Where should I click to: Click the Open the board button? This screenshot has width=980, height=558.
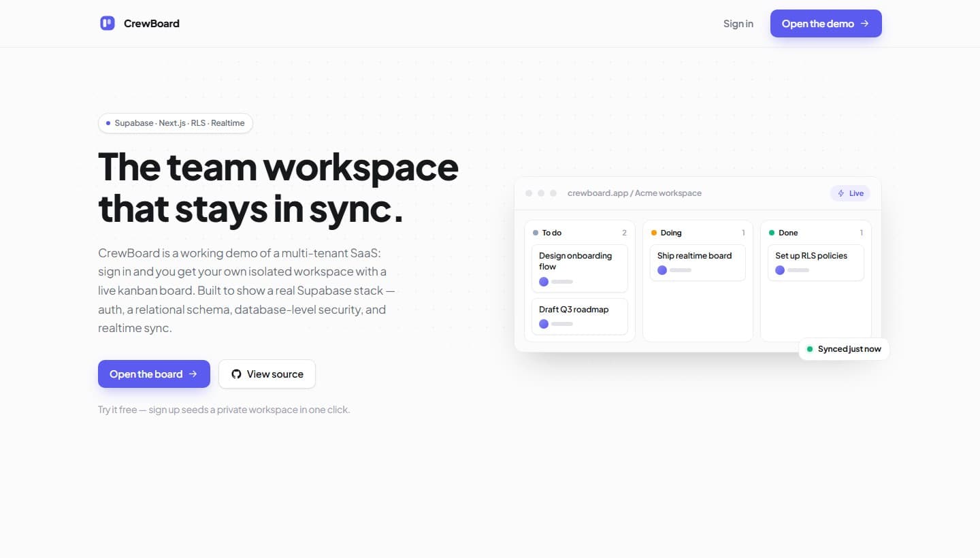pos(154,374)
